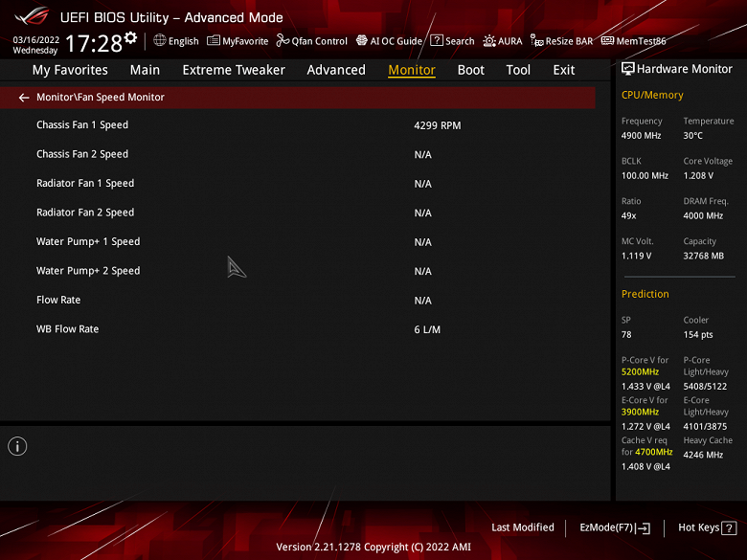Select the Water Pump+ 2 Speed row

pos(297,271)
